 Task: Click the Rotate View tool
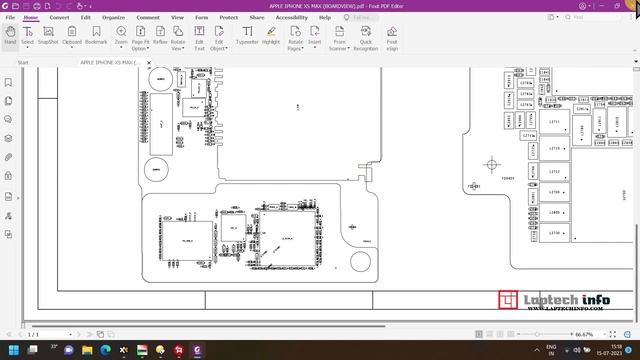[178, 38]
